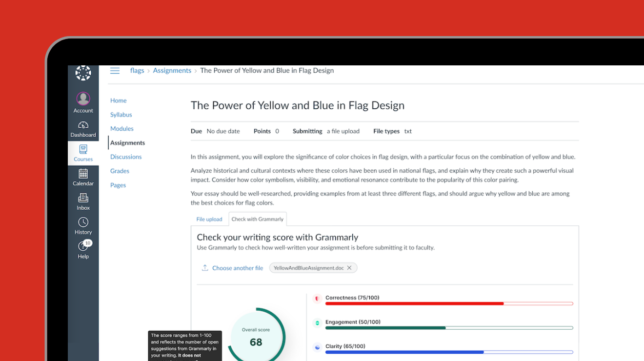Open History from the sidebar
644x361 pixels.
[x=83, y=224]
